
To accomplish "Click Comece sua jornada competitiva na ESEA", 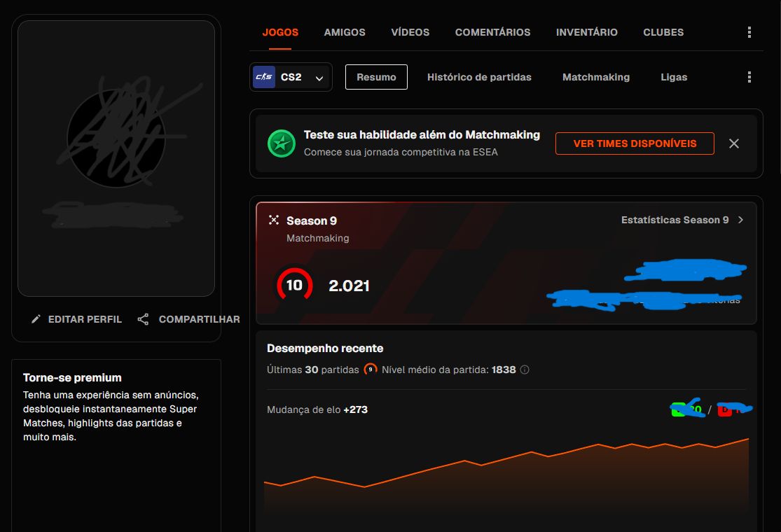I will click(x=401, y=152).
